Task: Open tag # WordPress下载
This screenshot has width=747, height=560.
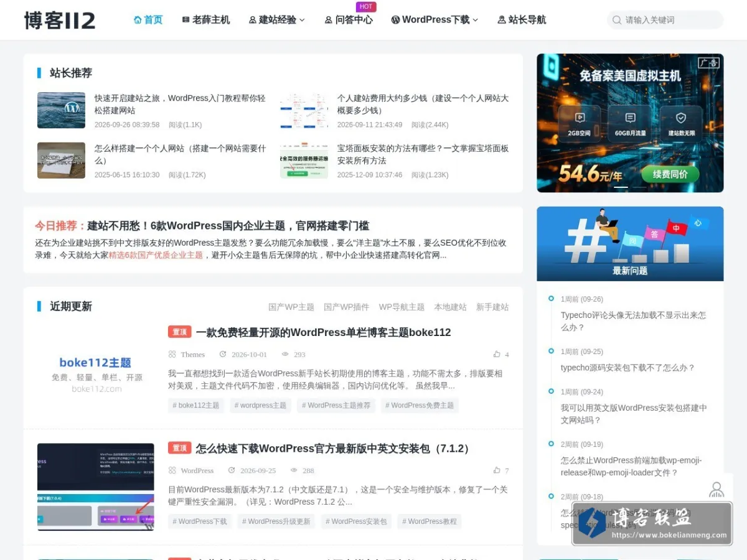Action: pyautogui.click(x=200, y=521)
